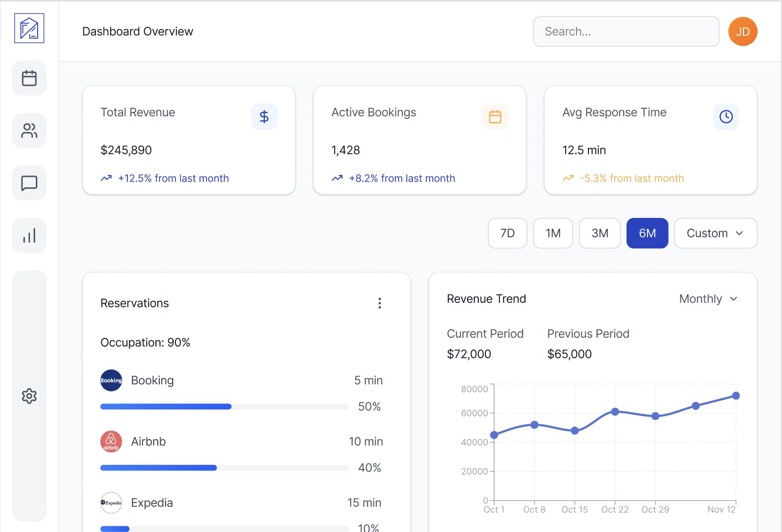Image resolution: width=782 pixels, height=532 pixels.
Task: Open messages via the chat bubble icon
Action: click(x=29, y=183)
